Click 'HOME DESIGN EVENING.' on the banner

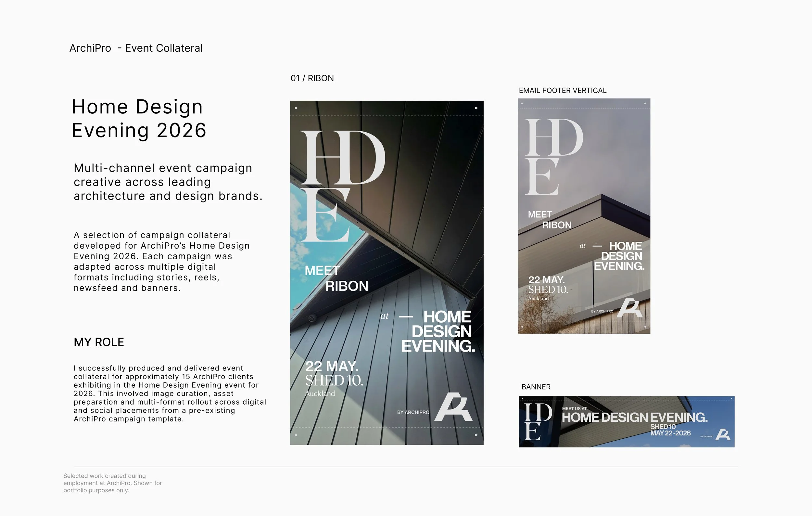point(635,418)
